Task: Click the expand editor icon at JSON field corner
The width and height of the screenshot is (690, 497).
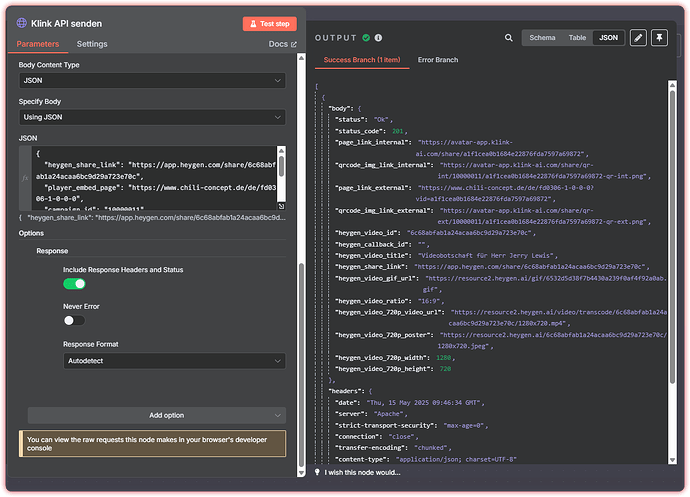Action: pyautogui.click(x=281, y=206)
